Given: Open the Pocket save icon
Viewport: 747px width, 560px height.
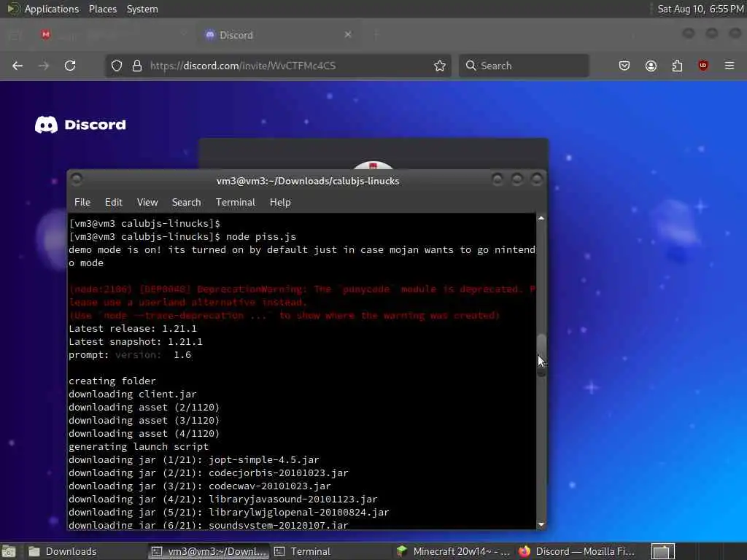Looking at the screenshot, I should pos(624,66).
